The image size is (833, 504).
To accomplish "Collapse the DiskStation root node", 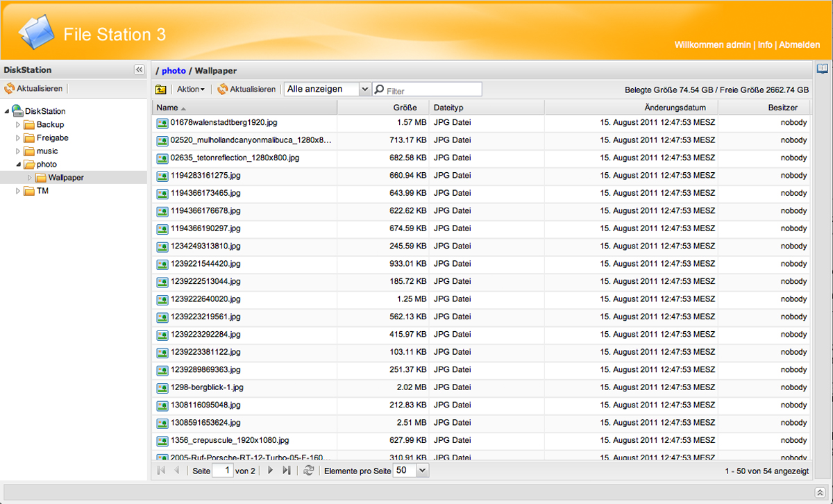I will coord(7,111).
